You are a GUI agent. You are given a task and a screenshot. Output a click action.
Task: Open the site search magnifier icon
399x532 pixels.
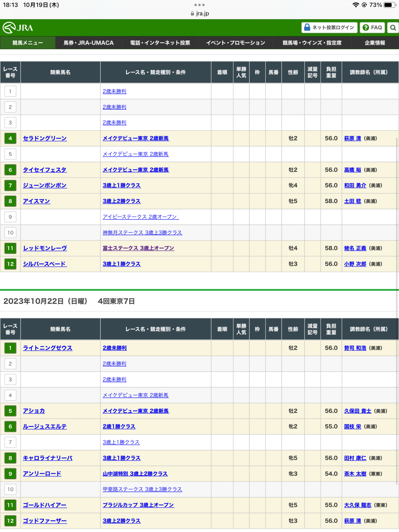393,28
